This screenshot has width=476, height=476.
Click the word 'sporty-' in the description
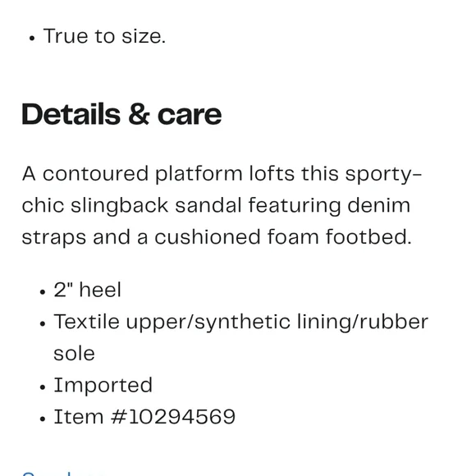coord(383,175)
